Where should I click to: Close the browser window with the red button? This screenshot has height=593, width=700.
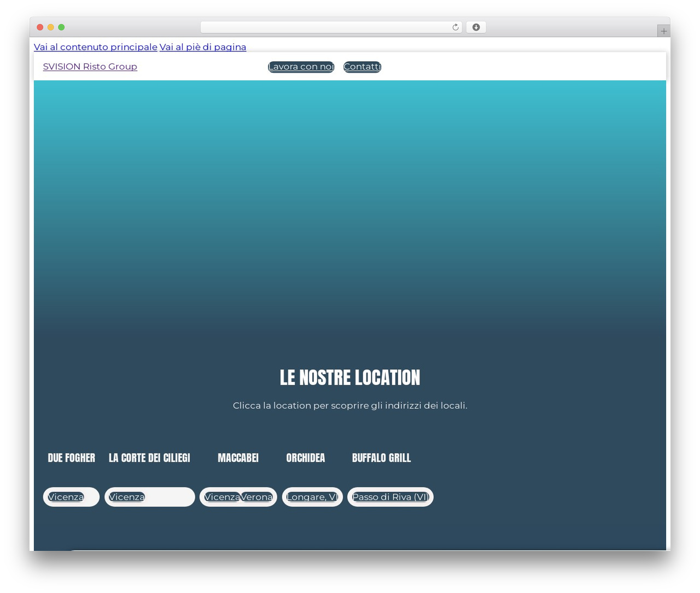40,27
